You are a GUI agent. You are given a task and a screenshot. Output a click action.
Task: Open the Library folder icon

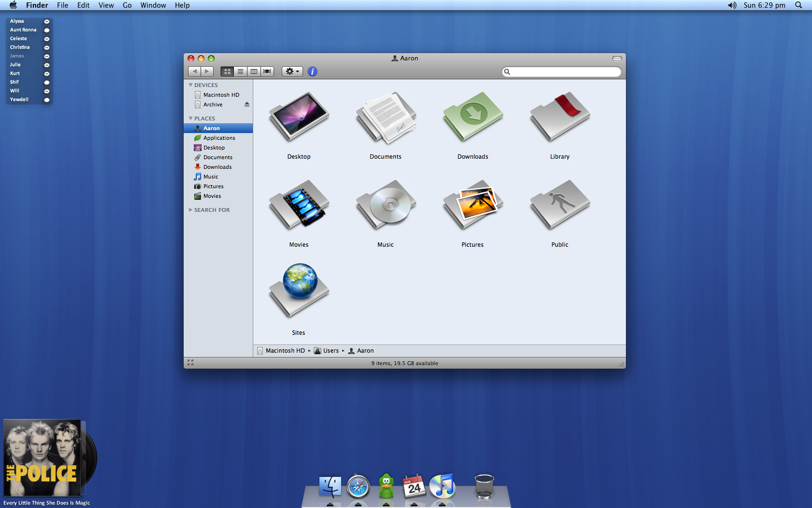[x=560, y=117]
